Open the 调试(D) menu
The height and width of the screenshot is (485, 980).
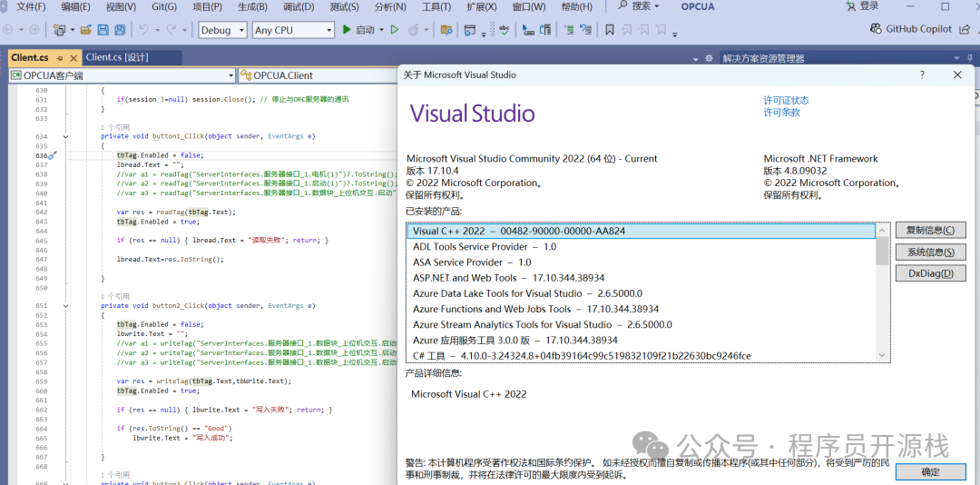pyautogui.click(x=299, y=7)
